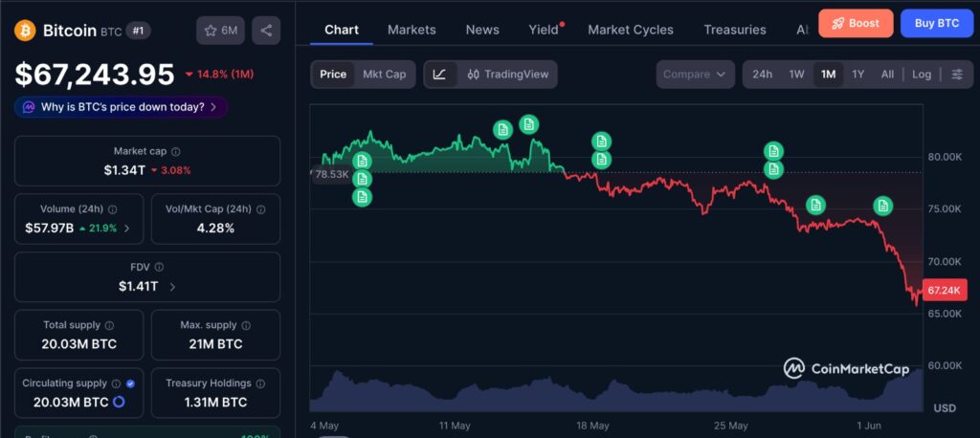Viewport: 980px width, 438px height.
Task: Click the 1.31M BTC treasury holdings value
Action: 215,403
